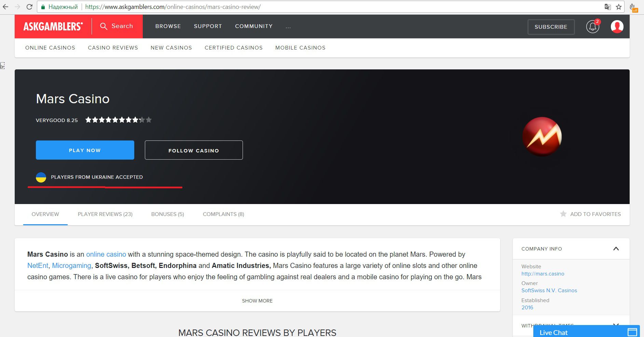Click Add to Favorites
Image resolution: width=644 pixels, height=337 pixels.
tap(595, 214)
